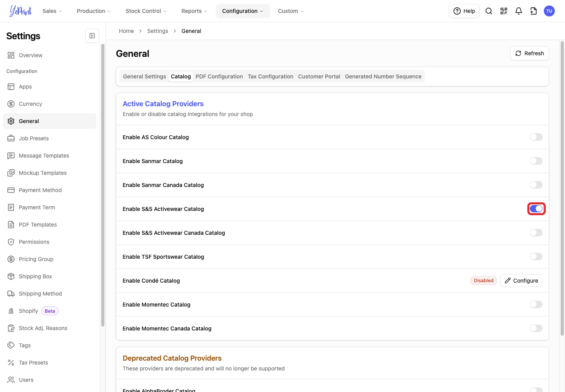Open the search magnifier icon
Image resolution: width=565 pixels, height=392 pixels.
489,11
